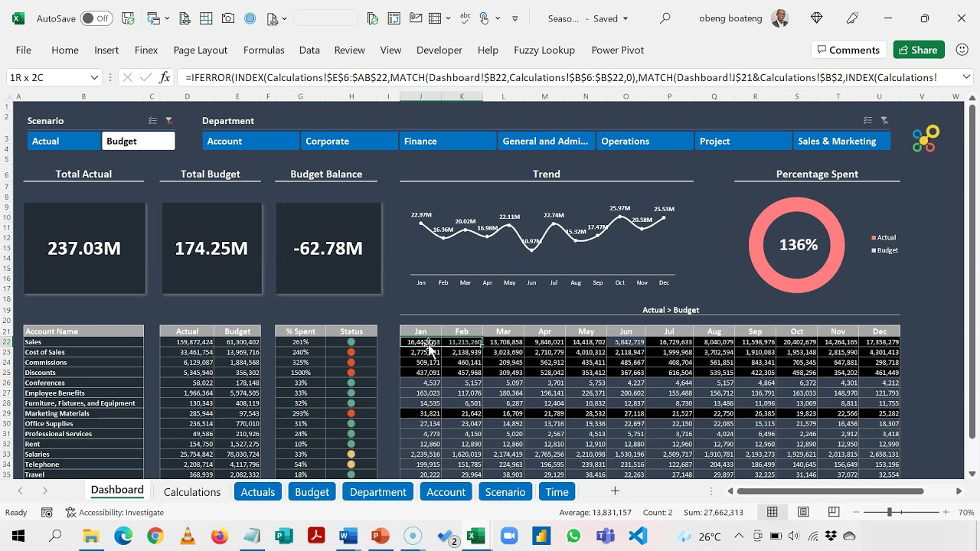Screen dimensions: 980x551
Task: Click zoom in plus button
Action: [946, 512]
